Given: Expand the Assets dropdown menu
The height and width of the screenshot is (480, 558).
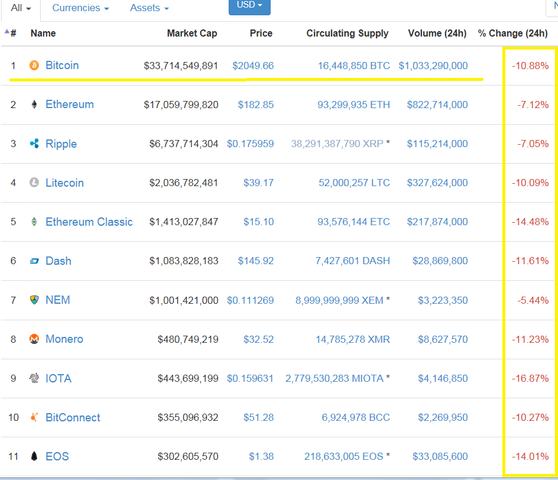Looking at the screenshot, I should point(149,8).
